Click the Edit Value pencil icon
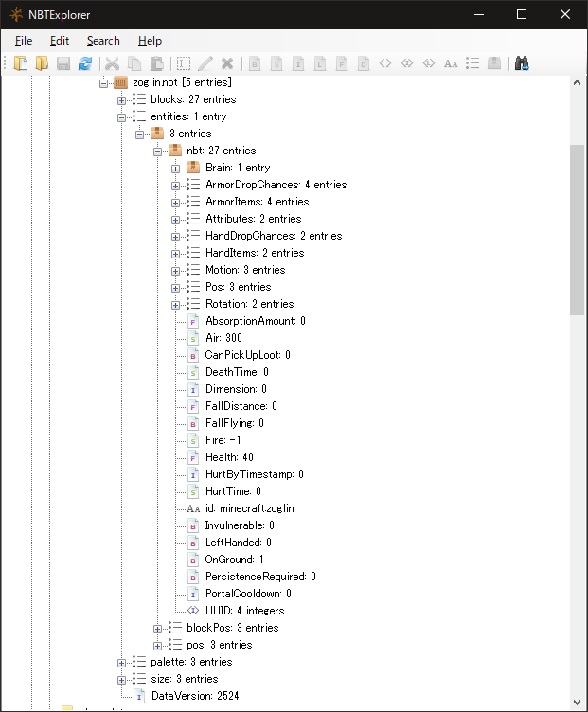The height and width of the screenshot is (712, 588). [205, 63]
